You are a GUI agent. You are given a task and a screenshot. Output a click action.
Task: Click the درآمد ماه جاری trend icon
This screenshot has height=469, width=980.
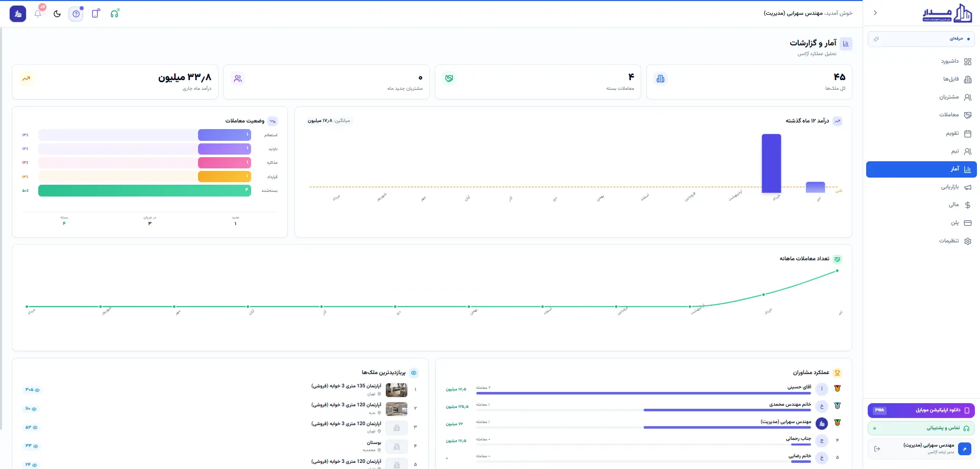[x=26, y=79]
